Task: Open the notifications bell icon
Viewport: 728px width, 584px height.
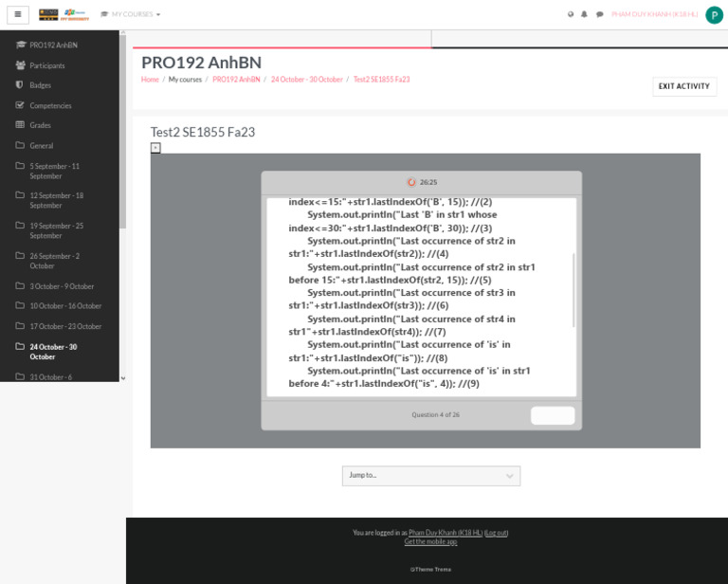Action: pos(584,14)
